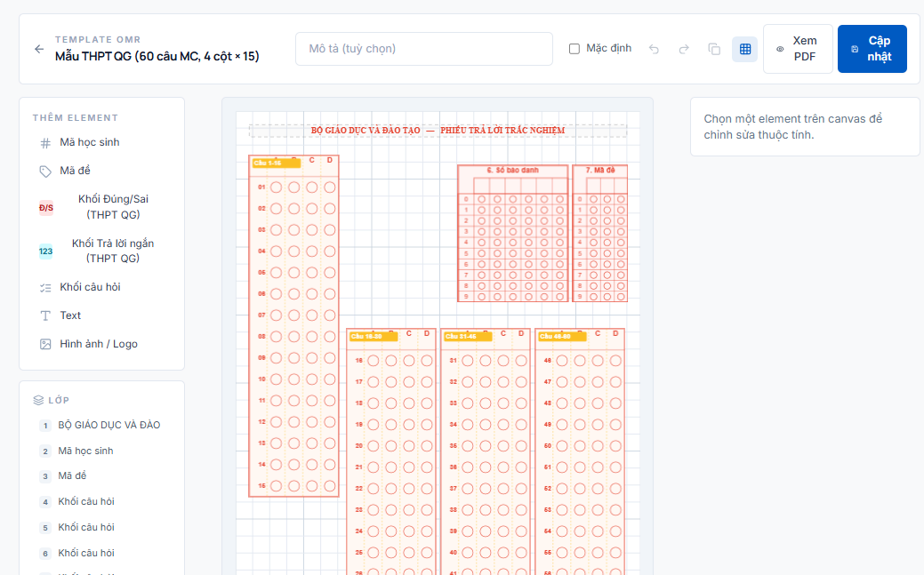Select layer 5 Khối câu hỏi
The height and width of the screenshot is (575, 924).
coord(102,528)
